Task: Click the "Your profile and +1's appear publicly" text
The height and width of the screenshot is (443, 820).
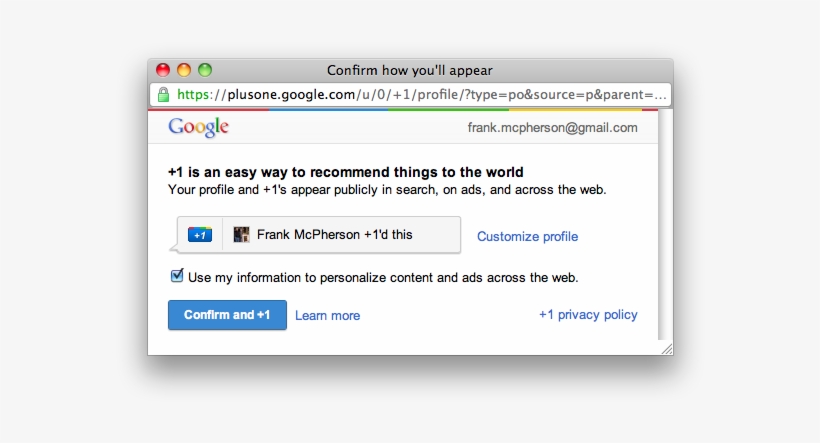Action: pyautogui.click(x=387, y=189)
